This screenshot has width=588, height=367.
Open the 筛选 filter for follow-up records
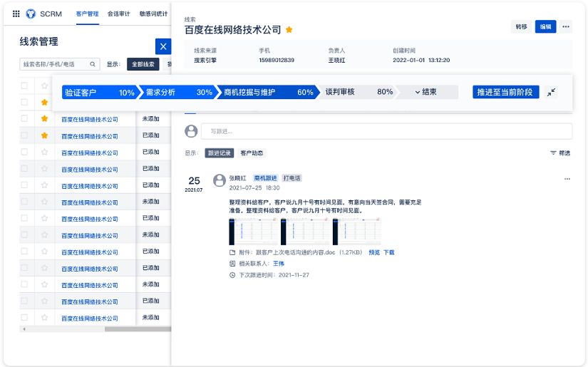[x=559, y=153]
